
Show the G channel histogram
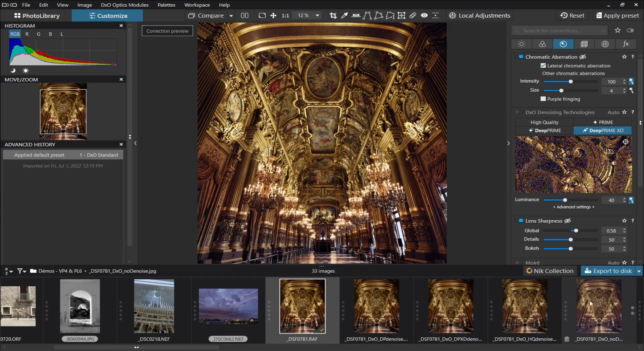coord(39,34)
